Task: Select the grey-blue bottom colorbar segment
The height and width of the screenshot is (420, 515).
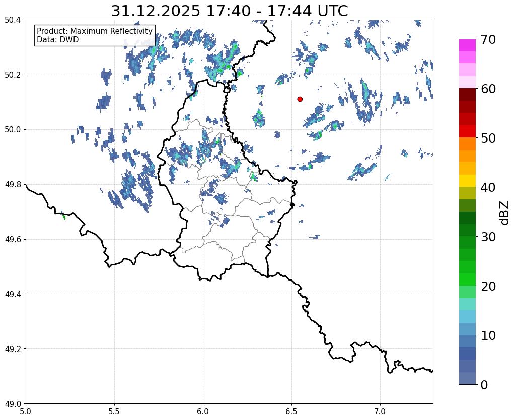Action: click(x=467, y=378)
